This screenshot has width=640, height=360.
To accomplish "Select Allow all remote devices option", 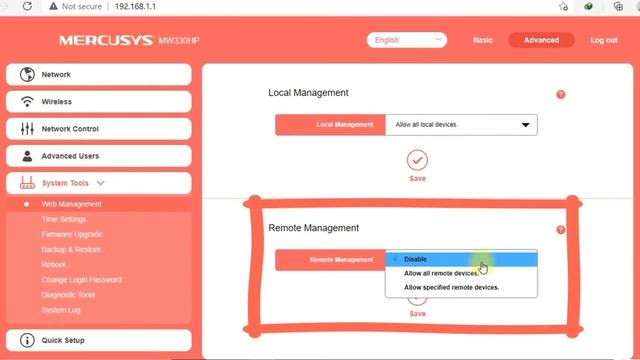I will coord(461,273).
